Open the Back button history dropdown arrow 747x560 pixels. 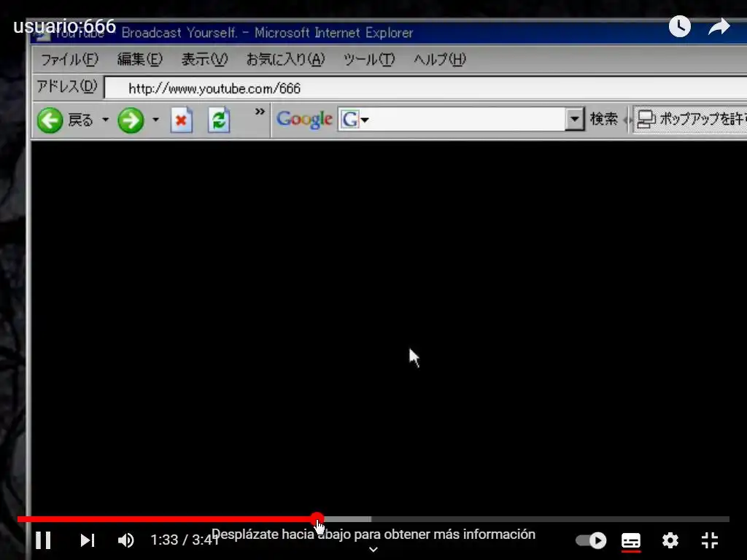105,120
